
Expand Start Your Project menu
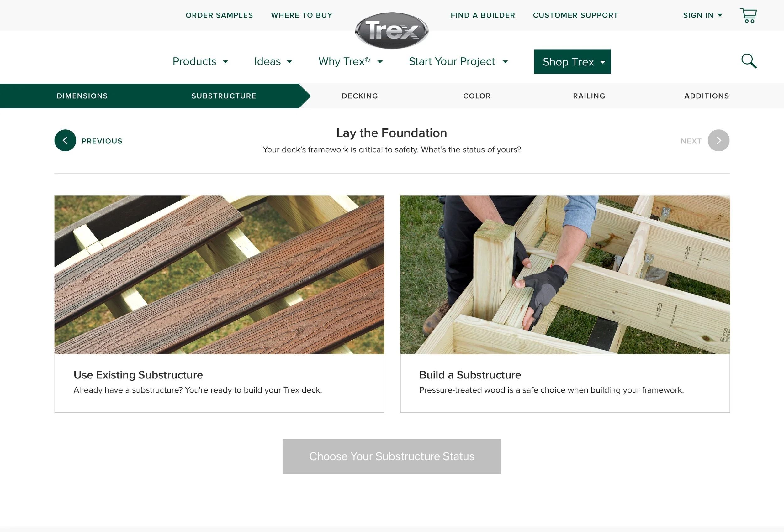(x=458, y=61)
